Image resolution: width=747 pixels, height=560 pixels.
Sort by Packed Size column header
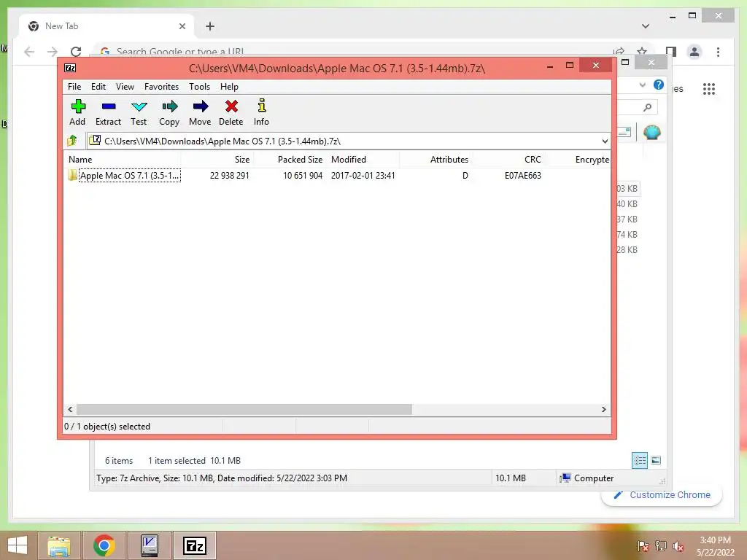tap(290, 160)
